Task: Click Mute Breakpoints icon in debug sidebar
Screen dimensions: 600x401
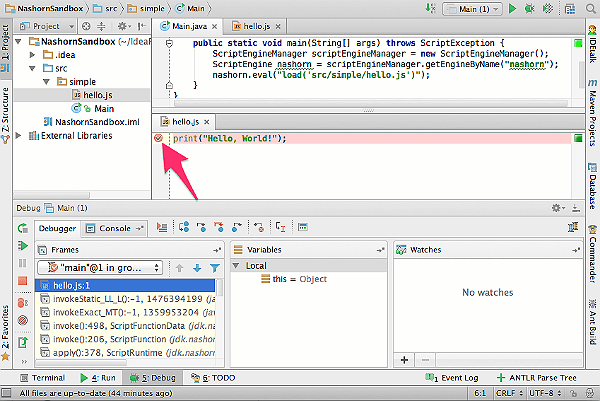Action: click(x=23, y=320)
